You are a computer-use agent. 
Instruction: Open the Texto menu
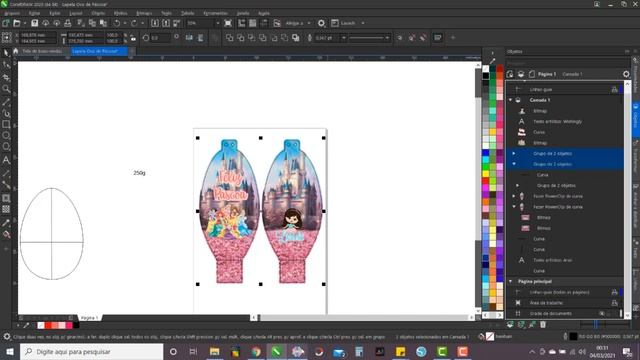click(166, 13)
